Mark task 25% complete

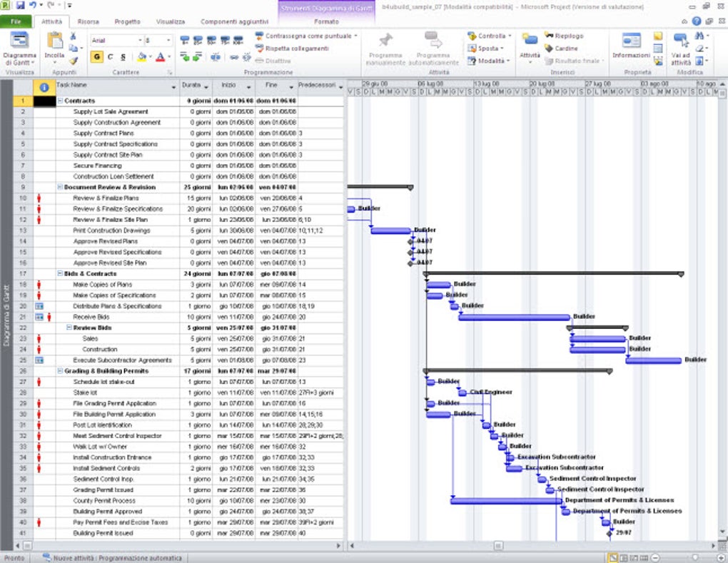click(x=198, y=41)
